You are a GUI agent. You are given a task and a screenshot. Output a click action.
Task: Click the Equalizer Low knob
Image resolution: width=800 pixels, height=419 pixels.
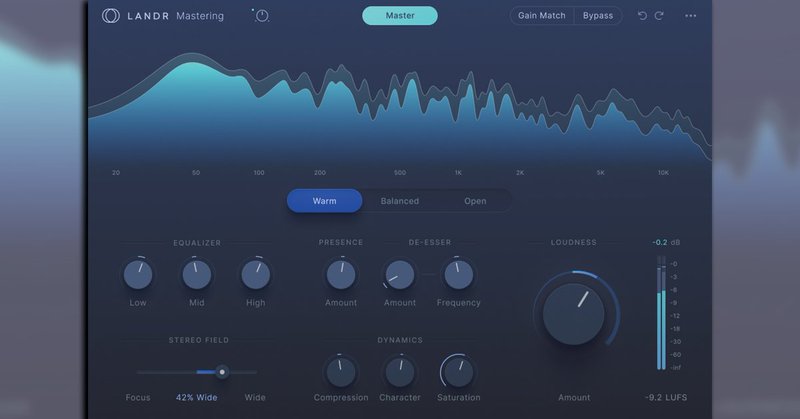coord(138,274)
